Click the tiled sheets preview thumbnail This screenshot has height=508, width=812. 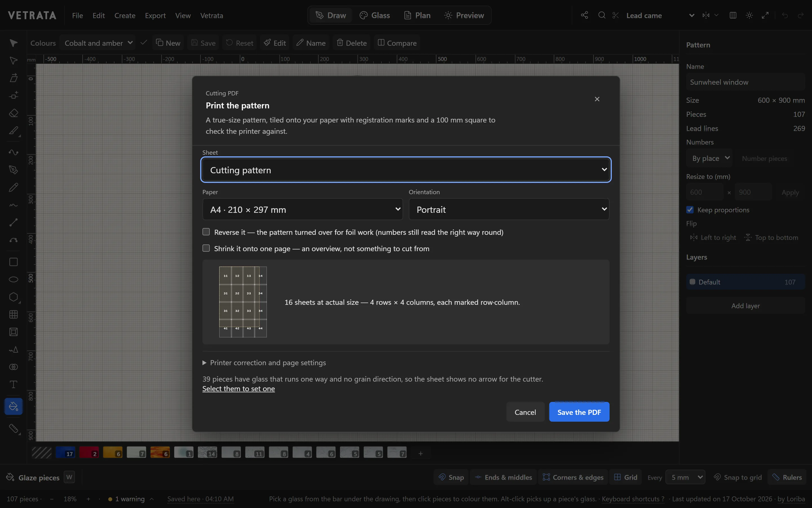(x=243, y=302)
